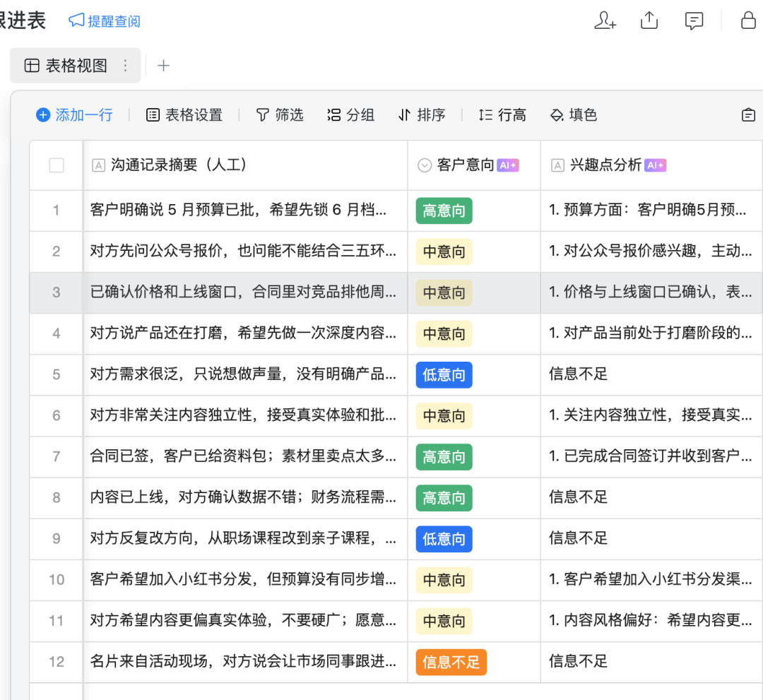Click cell "内容已上线，对方确认数据不错"
763x700 pixels.
(x=245, y=498)
